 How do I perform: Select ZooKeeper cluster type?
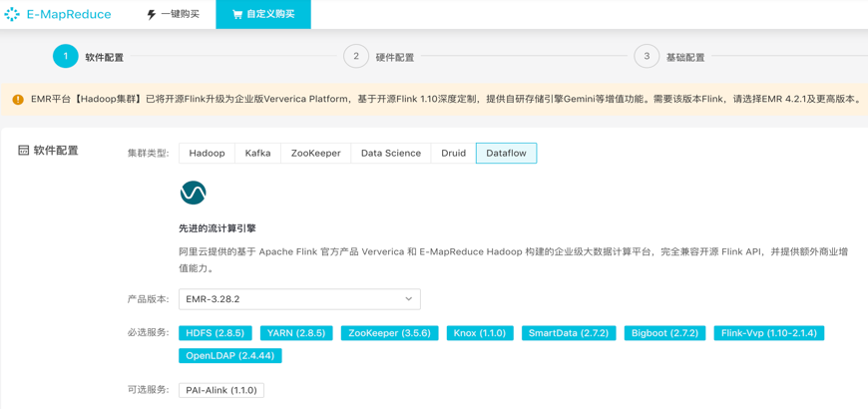pyautogui.click(x=316, y=154)
